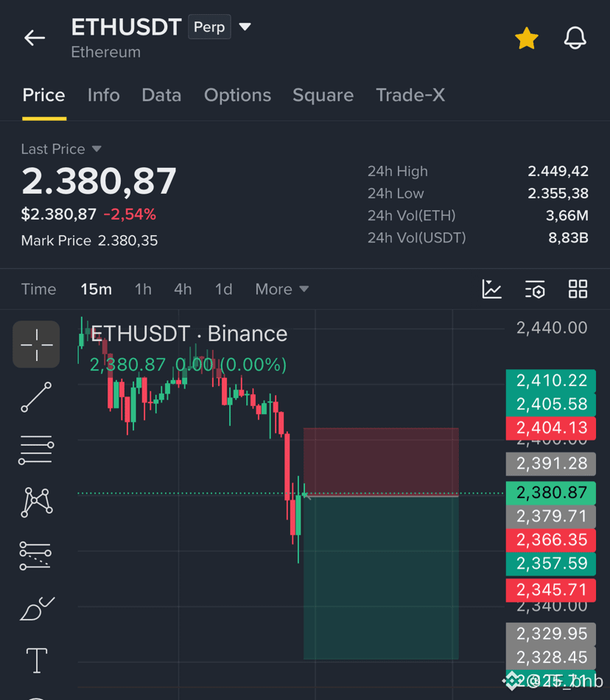This screenshot has width=610, height=700.
Task: Click the 2,405.58 price label
Action: pyautogui.click(x=551, y=405)
